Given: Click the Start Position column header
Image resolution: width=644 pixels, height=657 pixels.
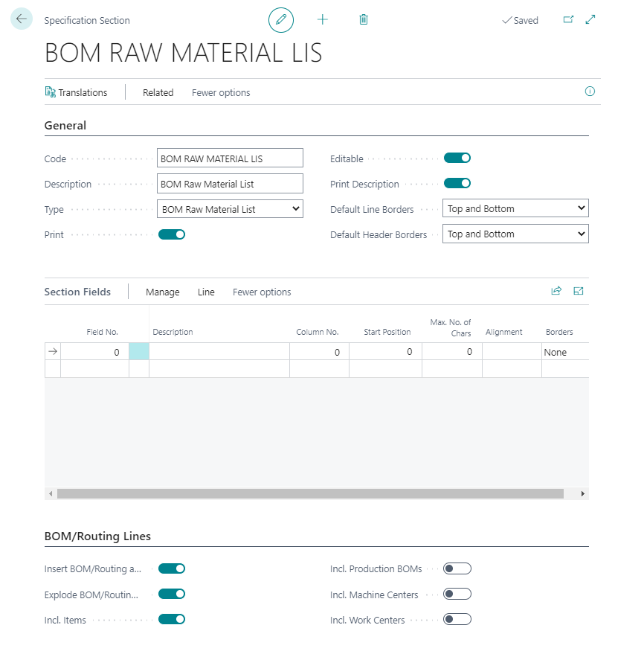Looking at the screenshot, I should point(387,332).
